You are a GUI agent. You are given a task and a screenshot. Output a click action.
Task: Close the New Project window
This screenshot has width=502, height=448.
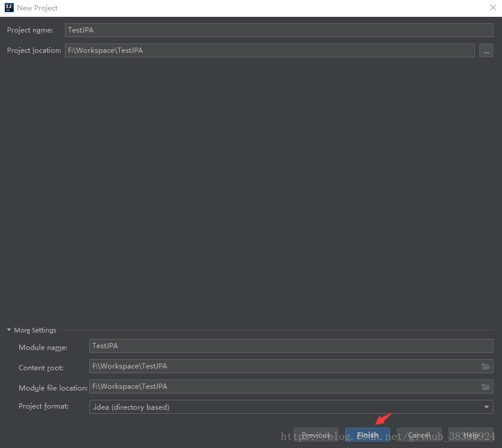(x=493, y=8)
